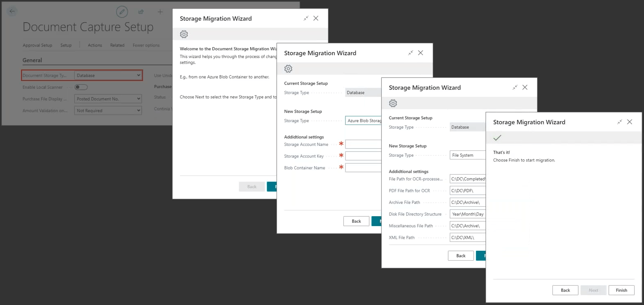Open the Related menu
The height and width of the screenshot is (305, 644).
pyautogui.click(x=117, y=45)
